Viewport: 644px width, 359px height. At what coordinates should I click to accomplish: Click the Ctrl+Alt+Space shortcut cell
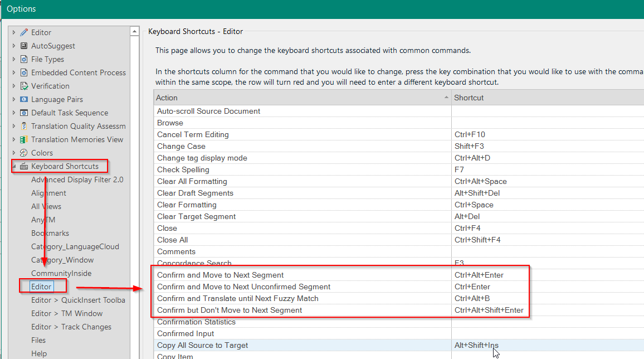[548, 182]
